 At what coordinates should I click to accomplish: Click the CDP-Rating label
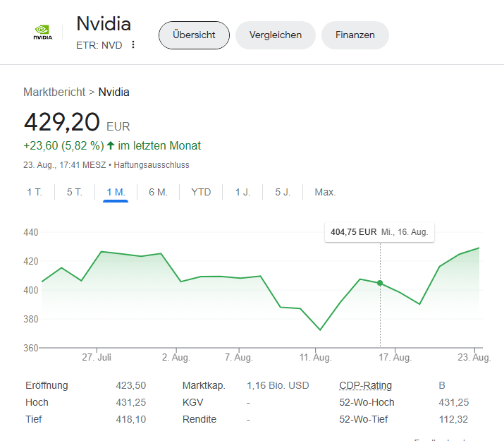pyautogui.click(x=365, y=385)
